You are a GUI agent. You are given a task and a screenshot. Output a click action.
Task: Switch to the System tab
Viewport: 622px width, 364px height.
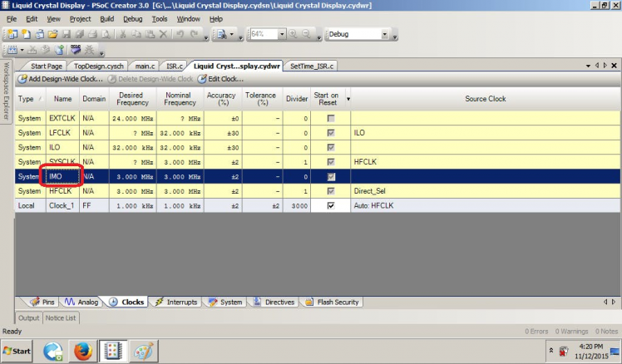coord(225,303)
